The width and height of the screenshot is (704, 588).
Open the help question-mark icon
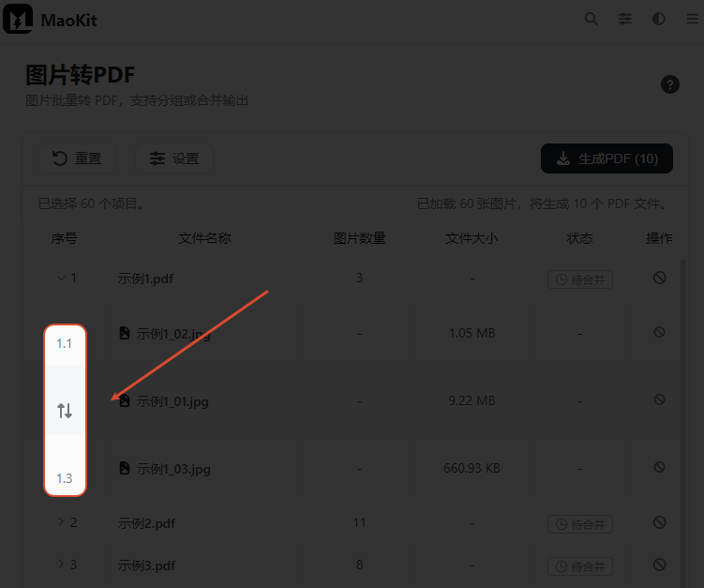pyautogui.click(x=670, y=84)
